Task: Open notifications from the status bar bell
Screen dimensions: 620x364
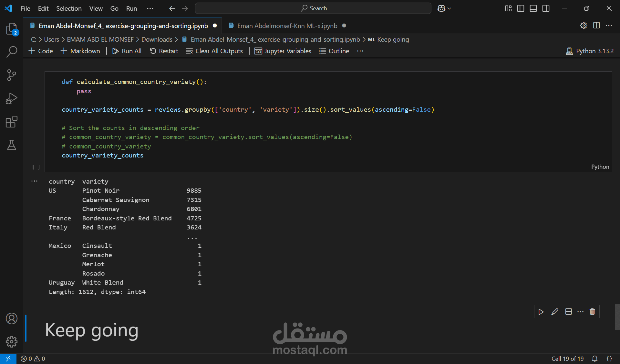Action: (x=594, y=359)
